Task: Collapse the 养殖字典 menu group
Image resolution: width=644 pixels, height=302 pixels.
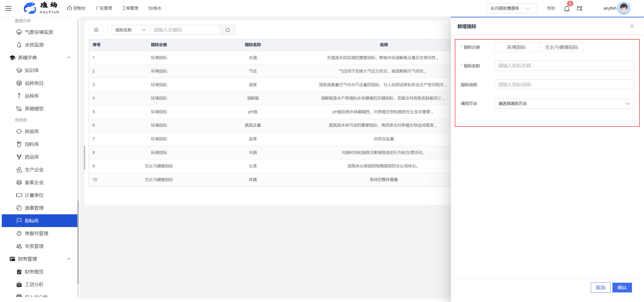Action: click(68, 58)
